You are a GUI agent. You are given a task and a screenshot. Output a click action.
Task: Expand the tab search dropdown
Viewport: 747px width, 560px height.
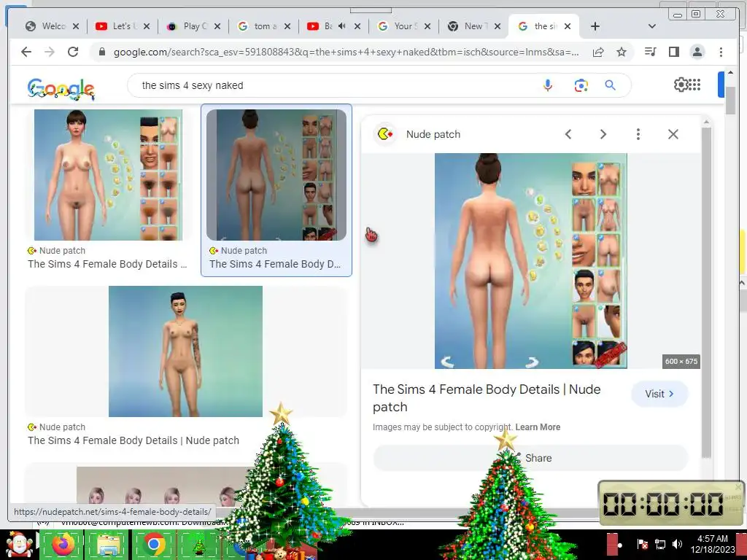click(x=652, y=27)
